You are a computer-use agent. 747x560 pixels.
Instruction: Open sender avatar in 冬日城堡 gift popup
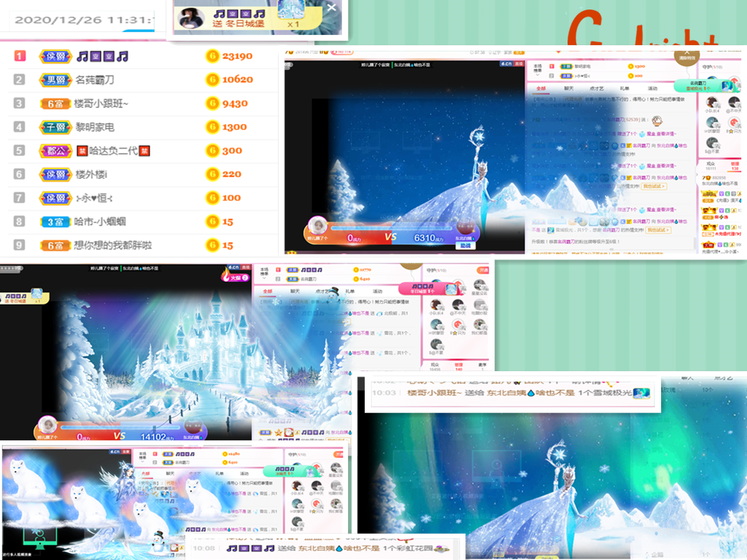pyautogui.click(x=191, y=18)
